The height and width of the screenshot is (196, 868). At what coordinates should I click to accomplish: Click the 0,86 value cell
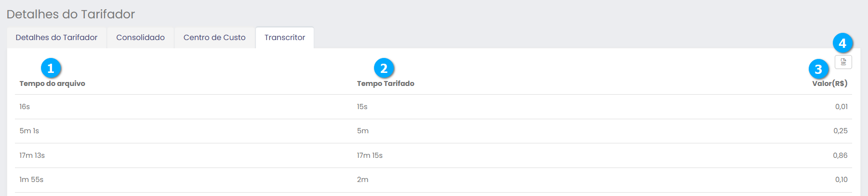click(x=840, y=155)
